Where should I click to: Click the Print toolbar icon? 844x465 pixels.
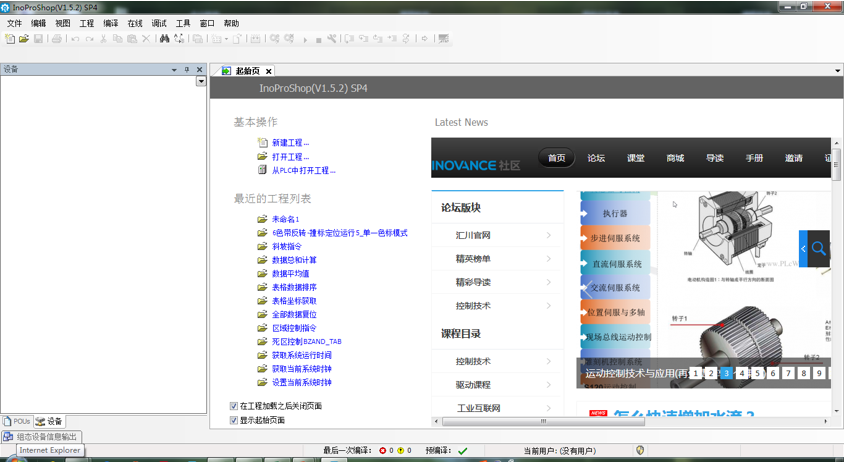click(57, 39)
